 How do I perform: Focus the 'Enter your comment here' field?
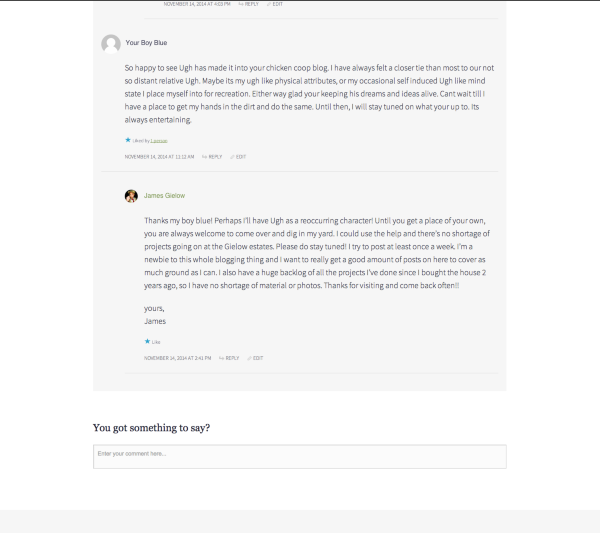[299, 456]
